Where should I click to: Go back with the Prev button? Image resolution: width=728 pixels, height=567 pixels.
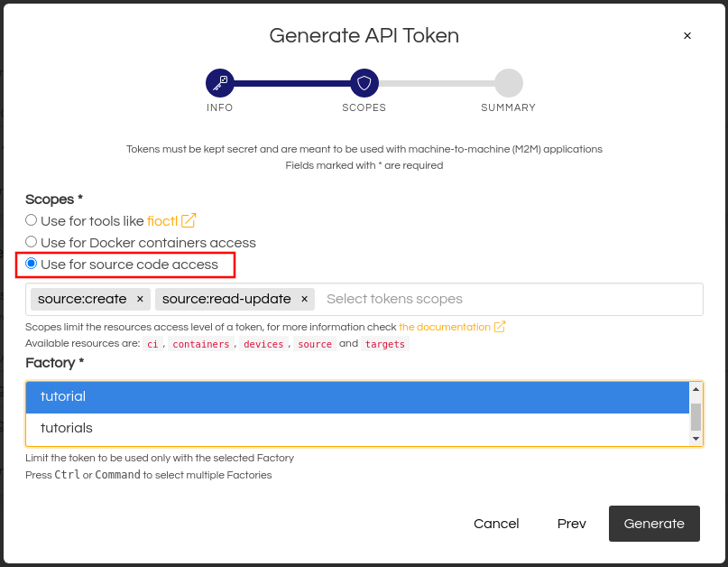point(571,524)
